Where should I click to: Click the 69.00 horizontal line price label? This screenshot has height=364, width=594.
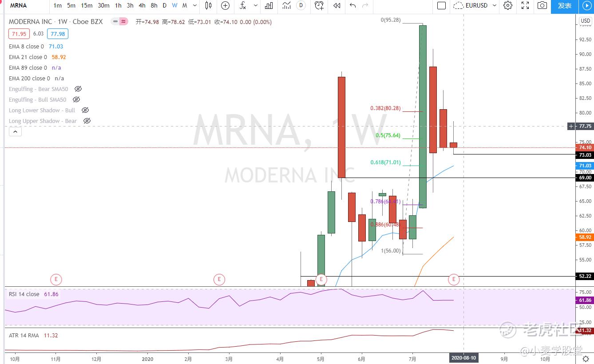[585, 178]
